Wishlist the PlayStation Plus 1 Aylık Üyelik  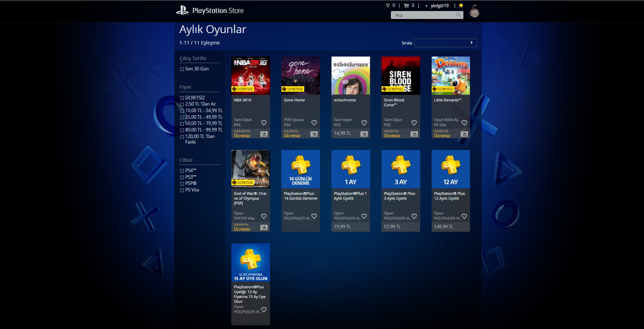[364, 216]
